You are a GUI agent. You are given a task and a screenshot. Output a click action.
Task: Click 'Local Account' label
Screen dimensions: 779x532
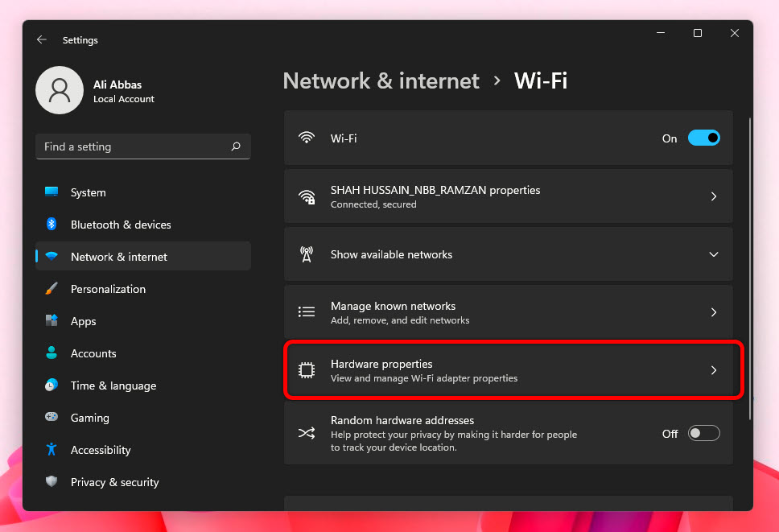coord(124,99)
